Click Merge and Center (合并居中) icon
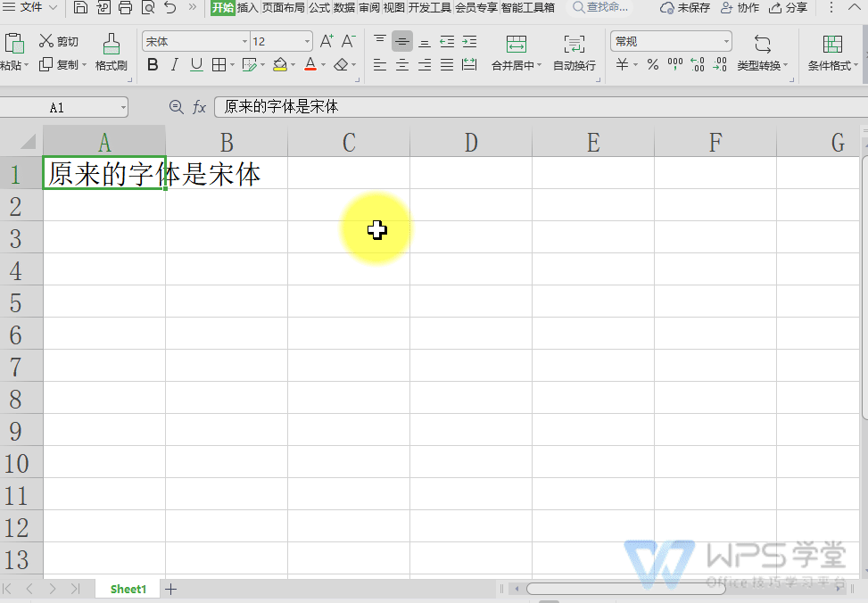Screen dimensions: 868x603 point(516,44)
